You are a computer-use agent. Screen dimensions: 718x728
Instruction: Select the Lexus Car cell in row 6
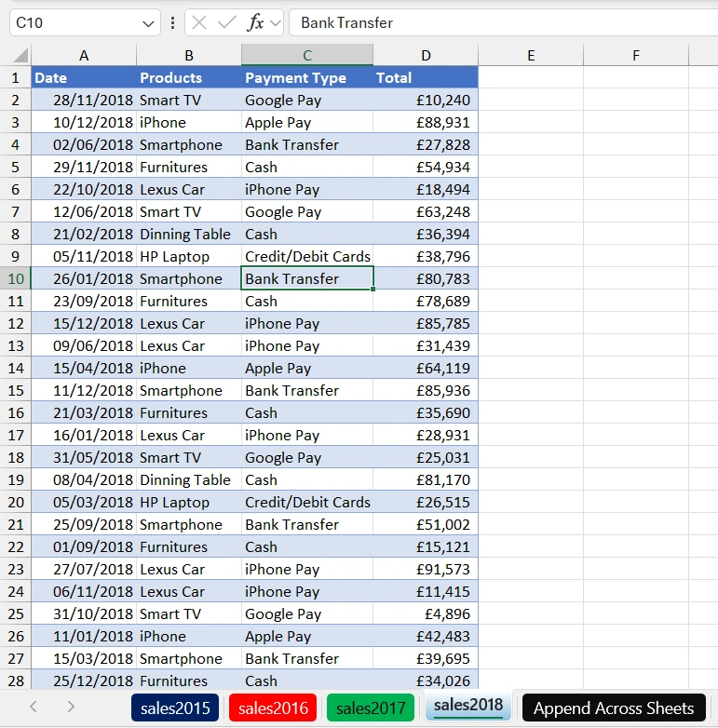tap(189, 189)
